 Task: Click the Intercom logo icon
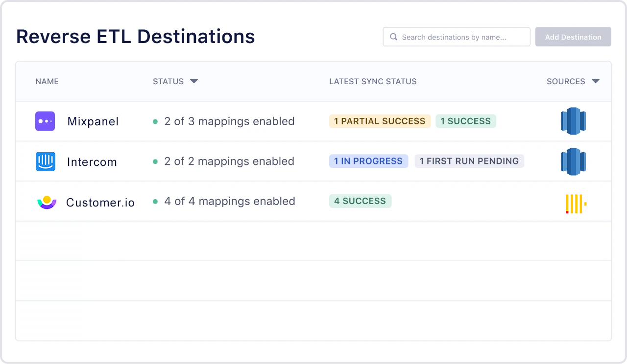click(x=46, y=161)
